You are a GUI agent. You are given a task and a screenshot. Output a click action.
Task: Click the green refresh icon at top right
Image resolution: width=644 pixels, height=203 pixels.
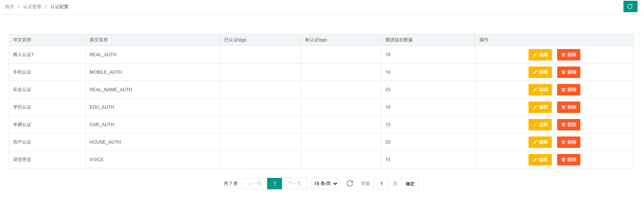click(630, 6)
